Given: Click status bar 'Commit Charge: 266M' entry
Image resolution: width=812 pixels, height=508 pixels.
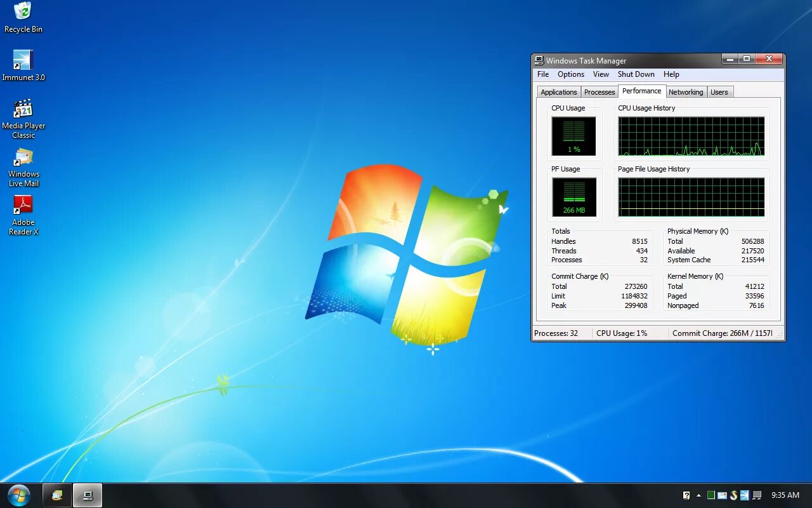Looking at the screenshot, I should (x=723, y=333).
